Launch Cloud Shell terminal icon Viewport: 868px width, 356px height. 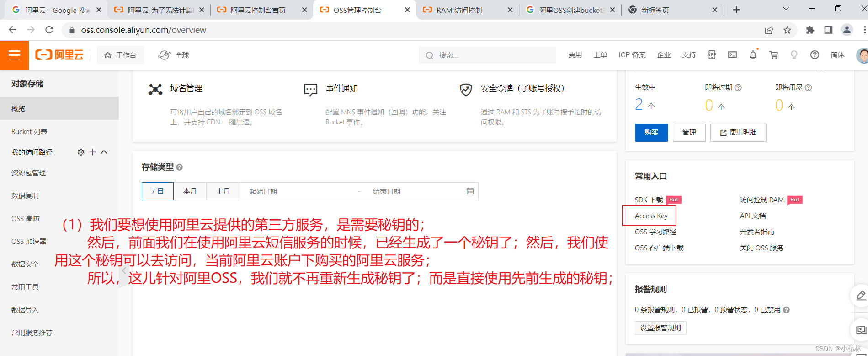[x=732, y=55]
